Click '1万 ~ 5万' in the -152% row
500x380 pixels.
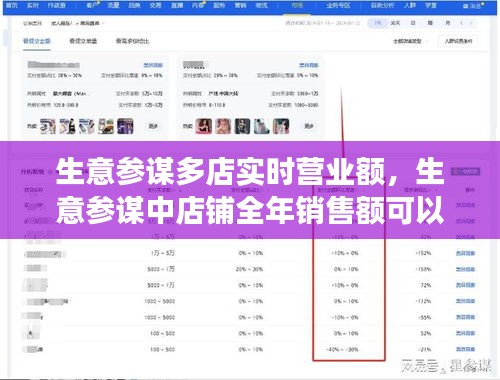pos(163,253)
